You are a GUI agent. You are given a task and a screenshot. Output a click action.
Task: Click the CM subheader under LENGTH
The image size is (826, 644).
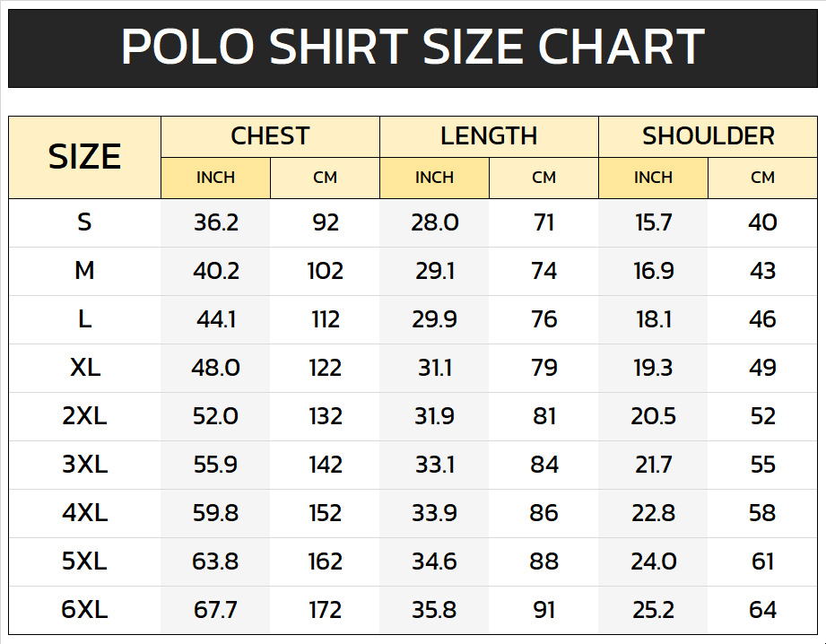[543, 178]
